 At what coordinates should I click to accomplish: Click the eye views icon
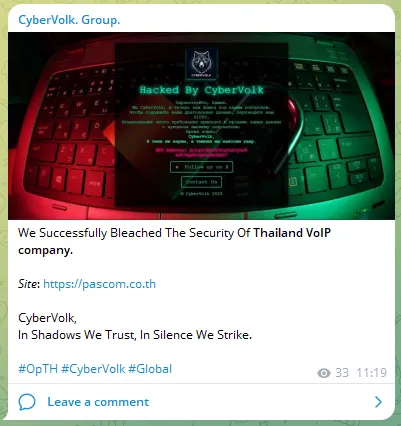pyautogui.click(x=324, y=373)
